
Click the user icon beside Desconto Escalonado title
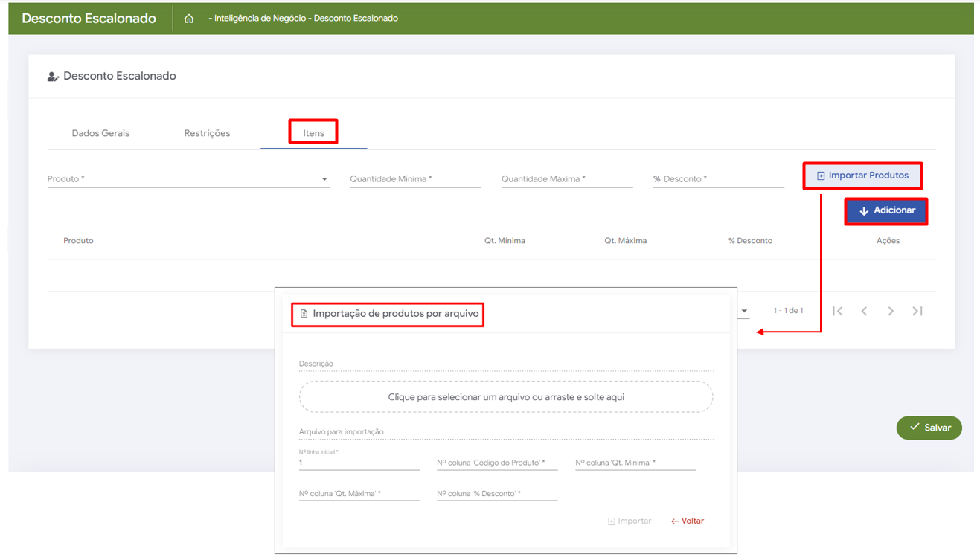coord(53,77)
